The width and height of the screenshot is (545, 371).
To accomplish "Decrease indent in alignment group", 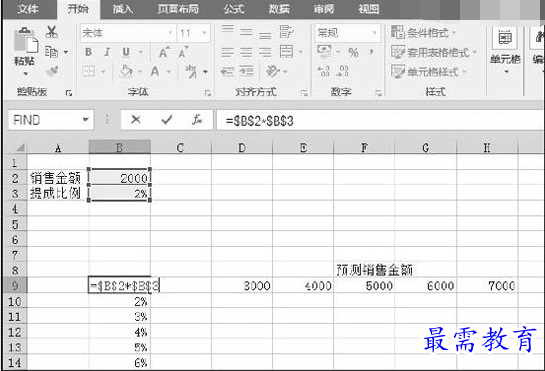I will (228, 72).
